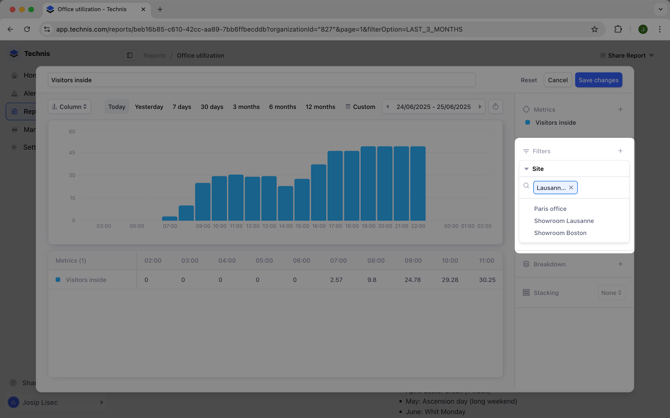Remove the Lausanne site filter chip

click(571, 187)
